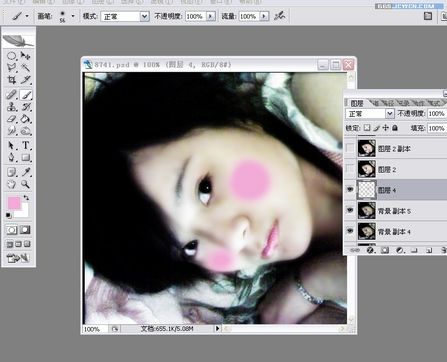Create new layer group button
Viewport: 447px width, 362px height.
(414, 250)
